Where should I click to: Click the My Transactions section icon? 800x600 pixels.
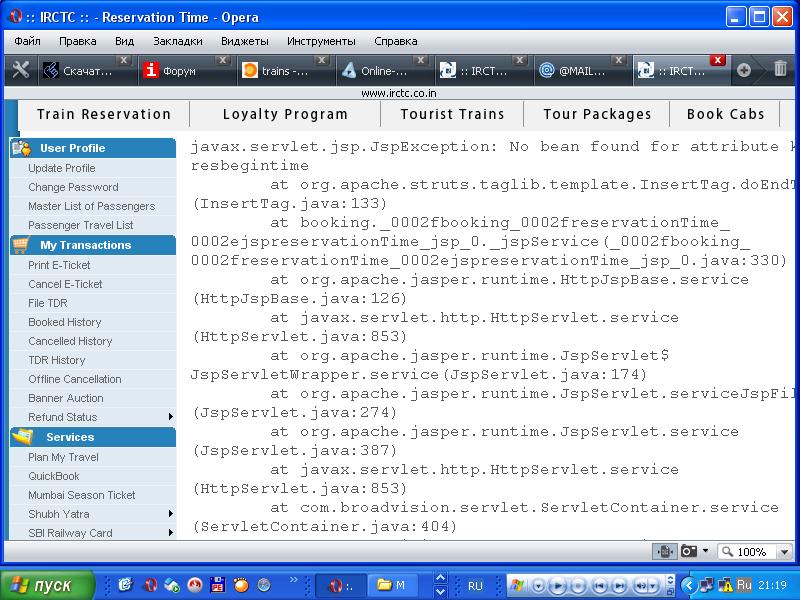tap(21, 245)
